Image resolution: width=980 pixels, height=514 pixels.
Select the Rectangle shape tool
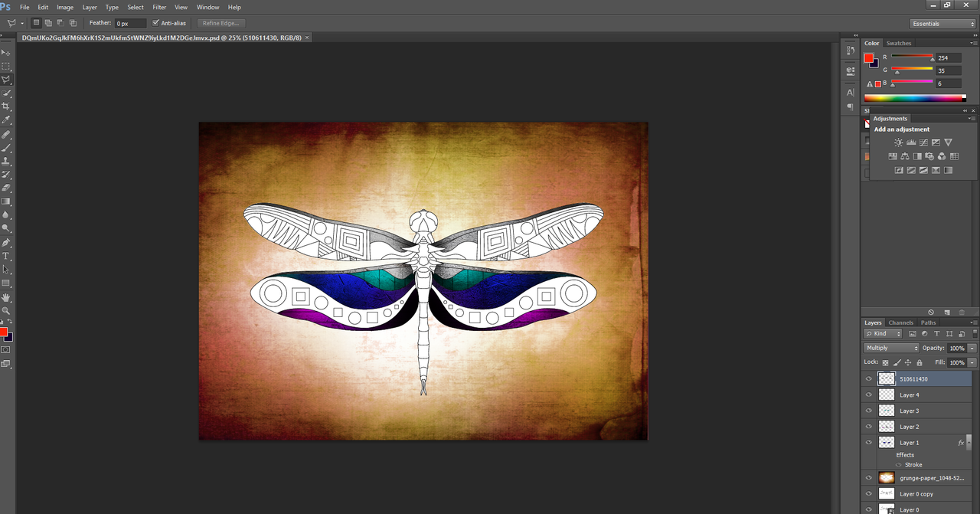pyautogui.click(x=6, y=283)
